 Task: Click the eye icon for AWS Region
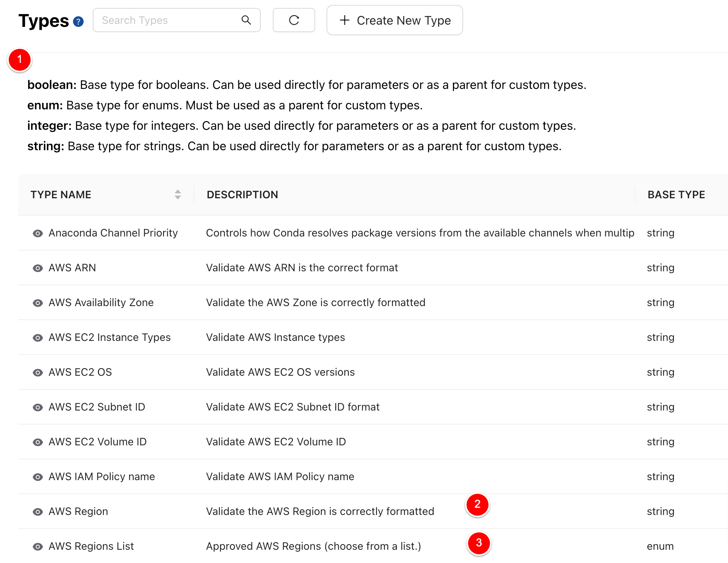point(38,512)
